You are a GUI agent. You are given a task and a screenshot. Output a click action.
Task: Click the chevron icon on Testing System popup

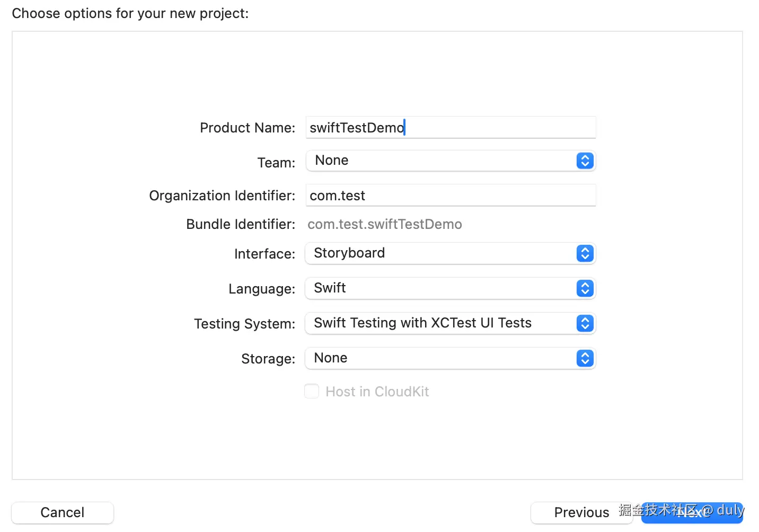[x=585, y=324]
